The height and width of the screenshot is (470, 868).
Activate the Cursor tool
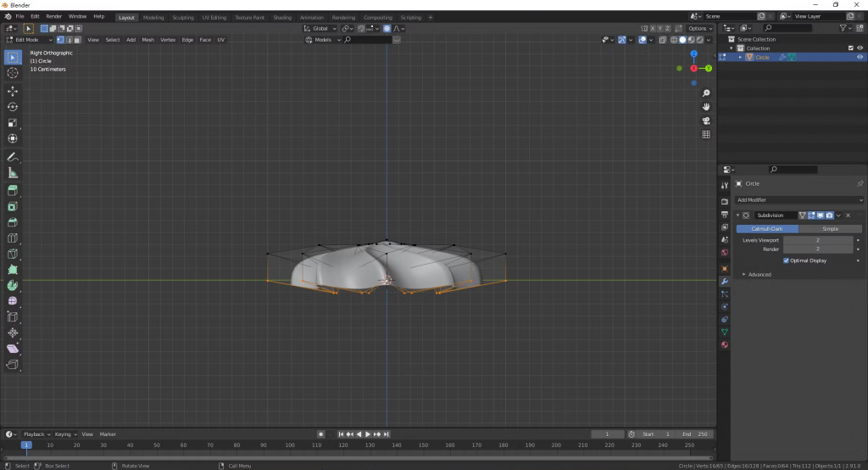tap(13, 74)
